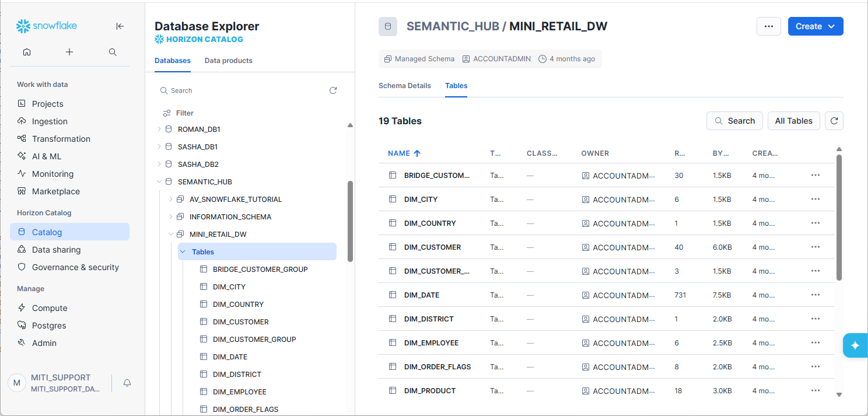The height and width of the screenshot is (416, 868).
Task: Open Governance & security in sidebar
Action: click(x=75, y=267)
